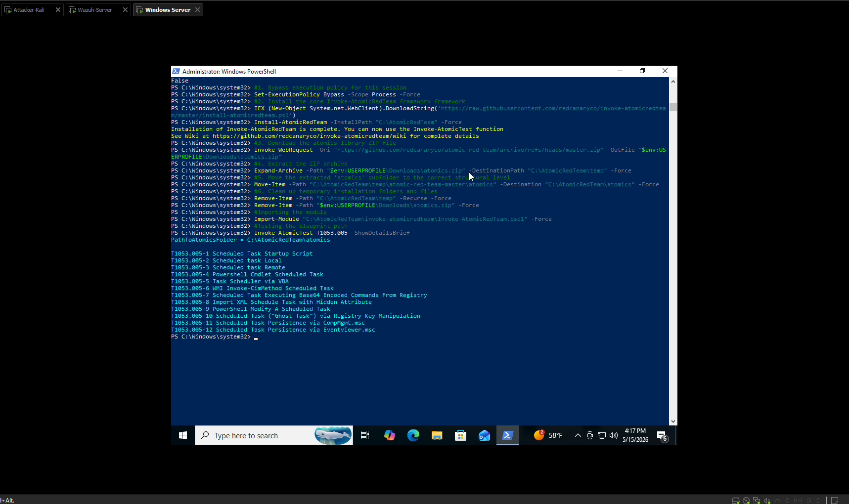This screenshot has height=504, width=849.
Task: Click the Invoke-WebRequest command line
Action: point(419,153)
